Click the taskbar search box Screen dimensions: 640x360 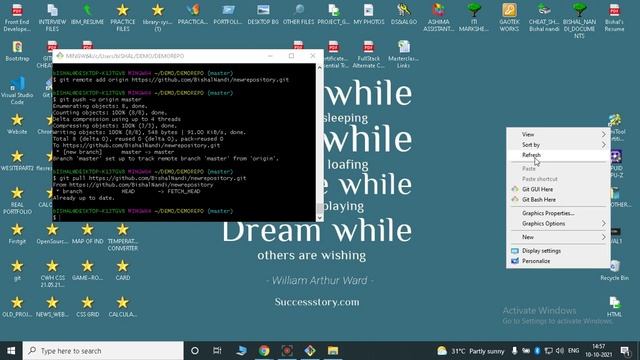coord(103,351)
